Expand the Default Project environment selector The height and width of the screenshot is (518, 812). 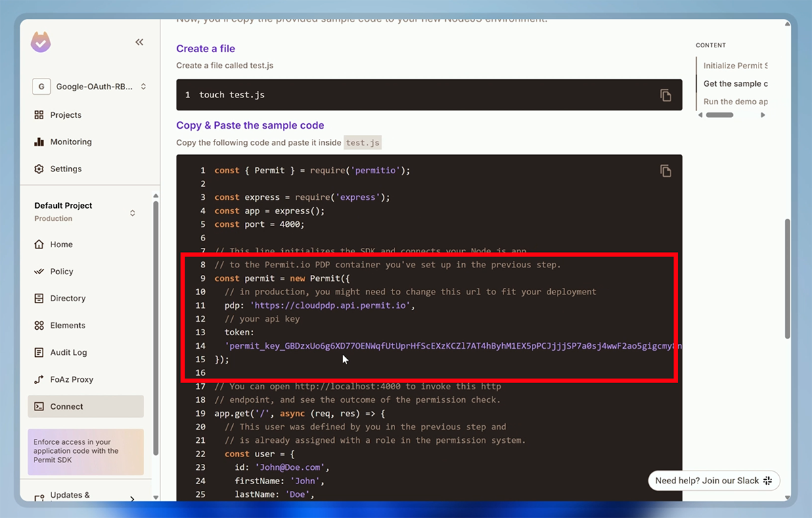(133, 213)
